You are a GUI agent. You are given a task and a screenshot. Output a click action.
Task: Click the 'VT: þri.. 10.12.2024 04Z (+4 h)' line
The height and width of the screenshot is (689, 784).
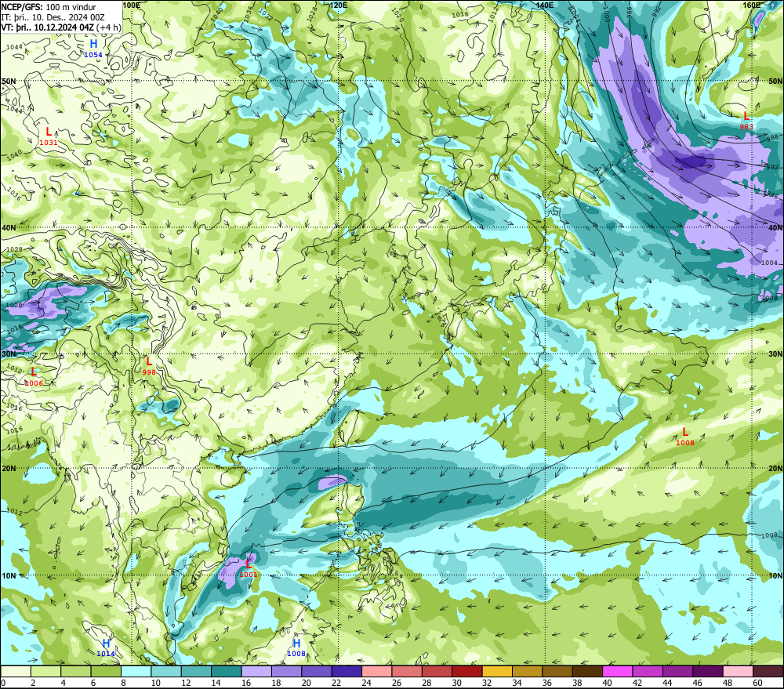coord(61,27)
